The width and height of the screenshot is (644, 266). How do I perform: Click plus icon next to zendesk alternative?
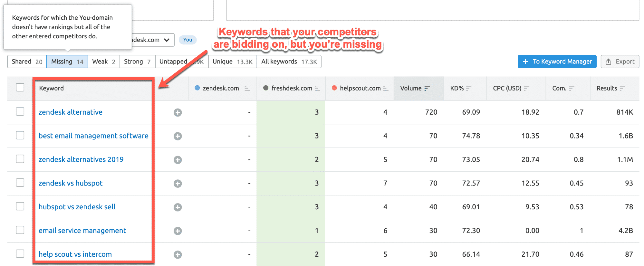pyautogui.click(x=178, y=112)
